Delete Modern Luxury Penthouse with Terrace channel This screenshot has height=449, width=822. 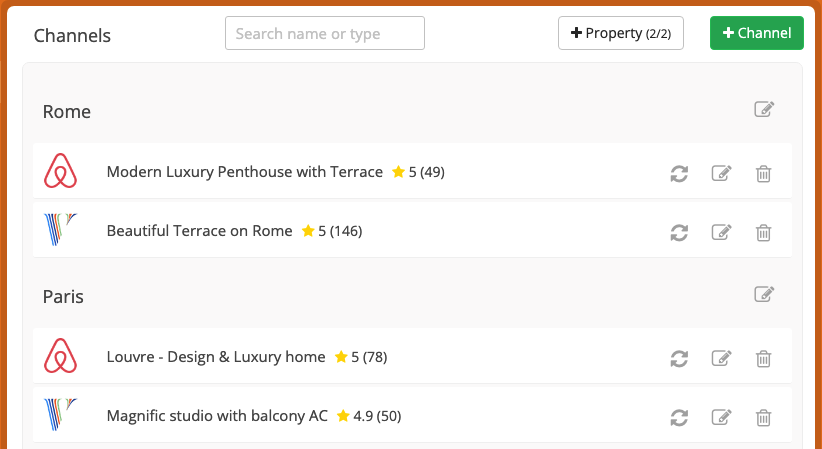pos(763,174)
